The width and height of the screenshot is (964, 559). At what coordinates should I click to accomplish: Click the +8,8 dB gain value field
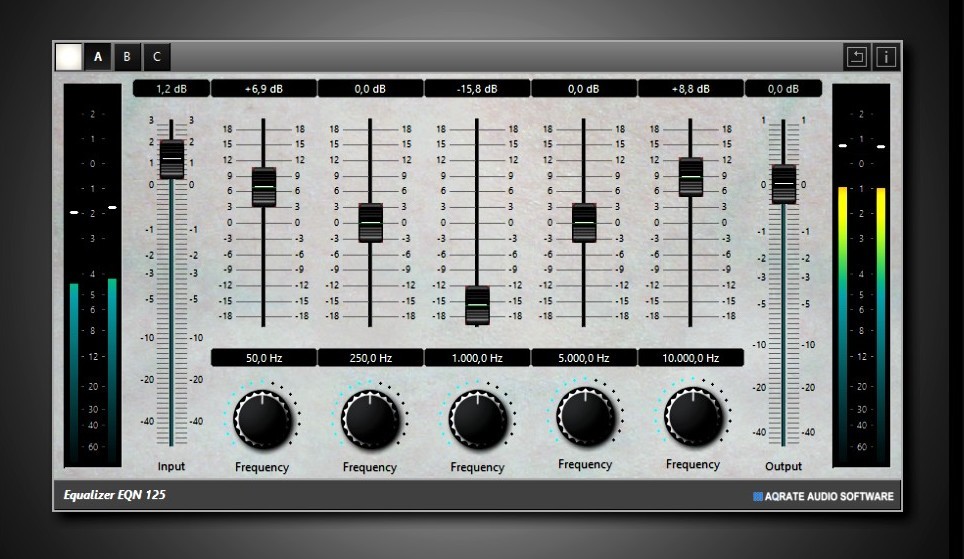tap(691, 89)
